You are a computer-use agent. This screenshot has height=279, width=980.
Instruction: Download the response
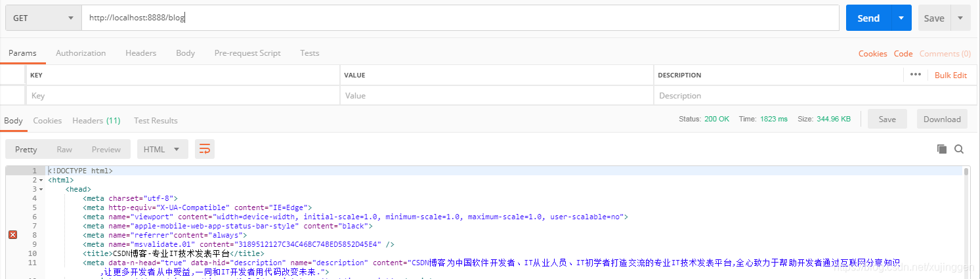pyautogui.click(x=942, y=119)
